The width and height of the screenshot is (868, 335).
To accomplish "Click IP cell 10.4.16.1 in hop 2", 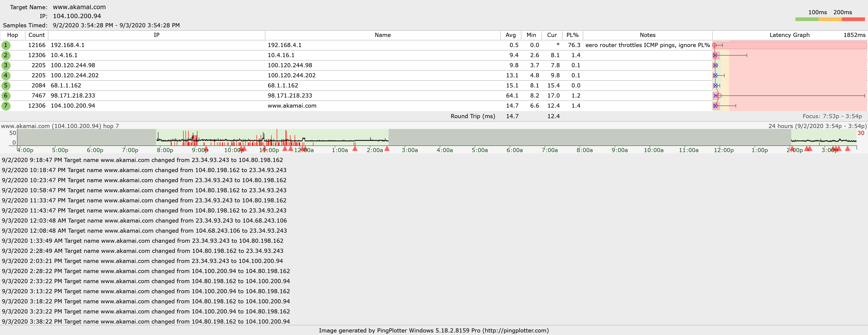I will pyautogui.click(x=64, y=55).
